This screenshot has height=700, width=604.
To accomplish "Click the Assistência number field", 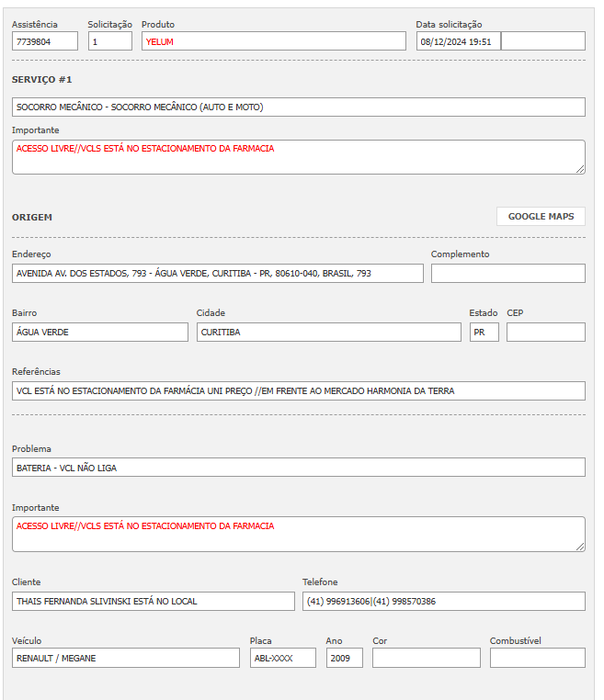I will point(45,41).
